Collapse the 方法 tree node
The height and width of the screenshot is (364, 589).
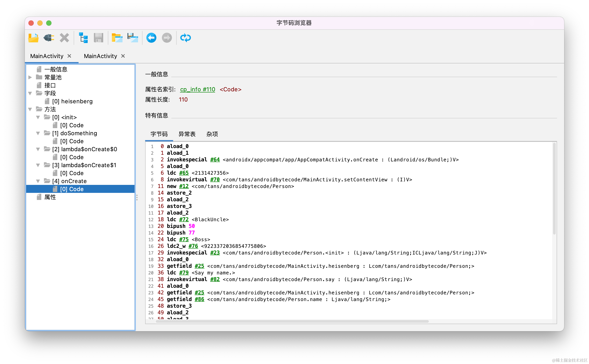click(x=30, y=109)
